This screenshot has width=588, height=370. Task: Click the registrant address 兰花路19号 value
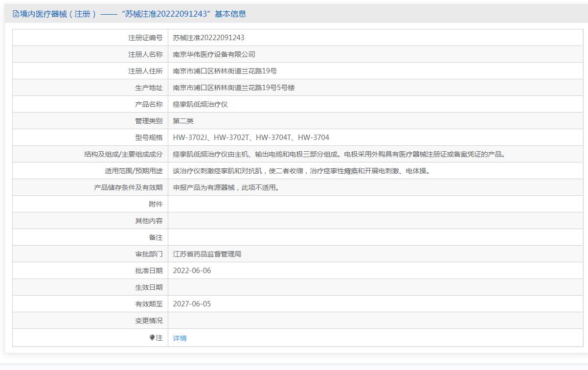pyautogui.click(x=225, y=71)
